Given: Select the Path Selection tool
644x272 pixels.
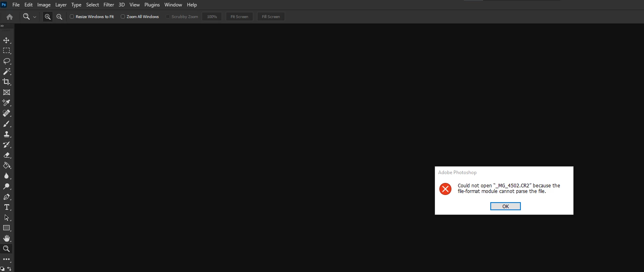Looking at the screenshot, I should pyautogui.click(x=6, y=217).
